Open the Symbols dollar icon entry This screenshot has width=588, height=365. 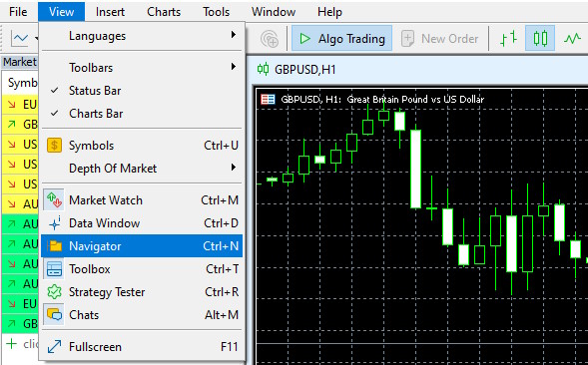click(54, 146)
